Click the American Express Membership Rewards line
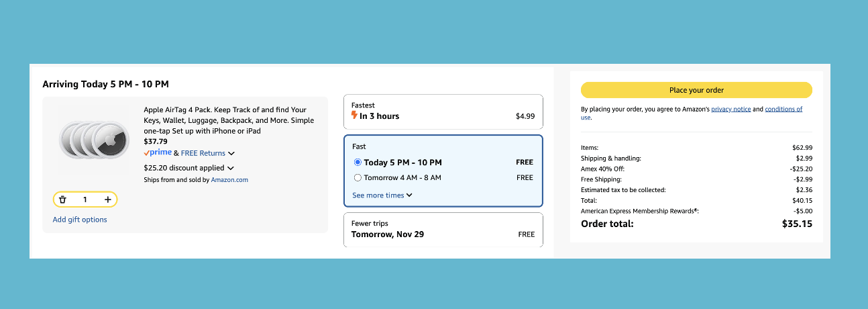 (696, 211)
